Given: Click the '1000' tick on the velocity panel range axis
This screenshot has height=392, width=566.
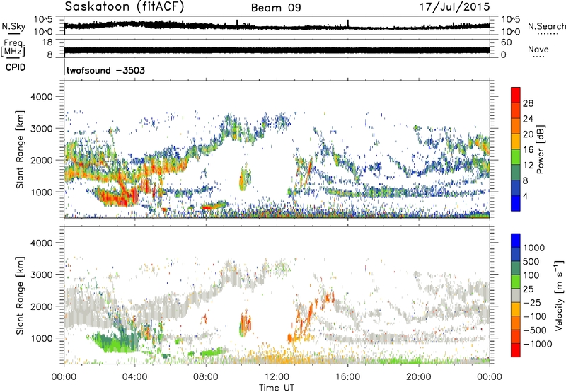Looking at the screenshot, I should click(x=41, y=338).
